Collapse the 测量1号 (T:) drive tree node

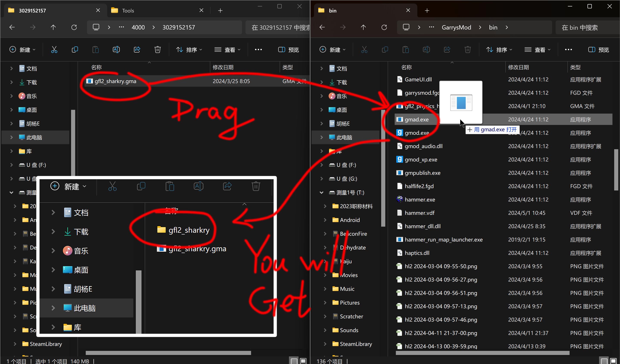(x=321, y=193)
